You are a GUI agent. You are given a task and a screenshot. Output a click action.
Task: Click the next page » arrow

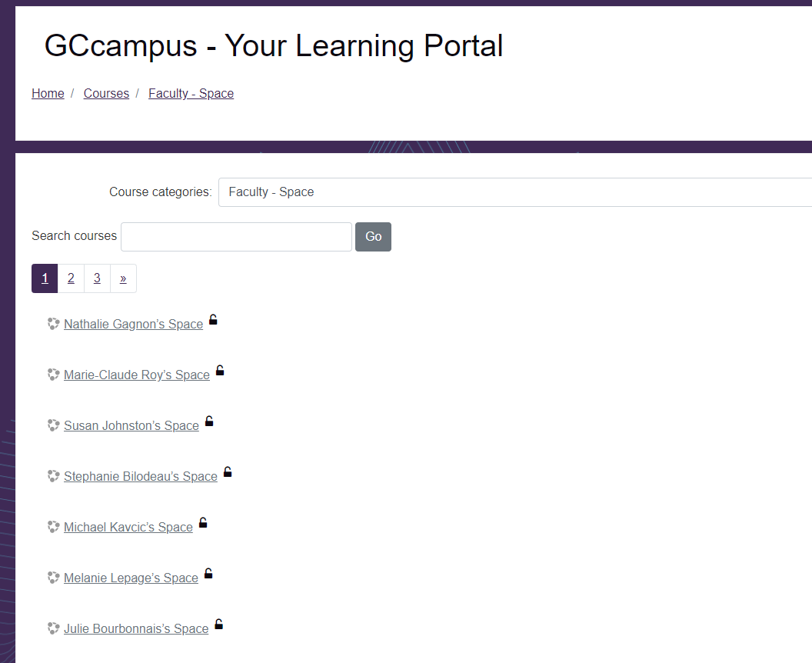pyautogui.click(x=123, y=278)
